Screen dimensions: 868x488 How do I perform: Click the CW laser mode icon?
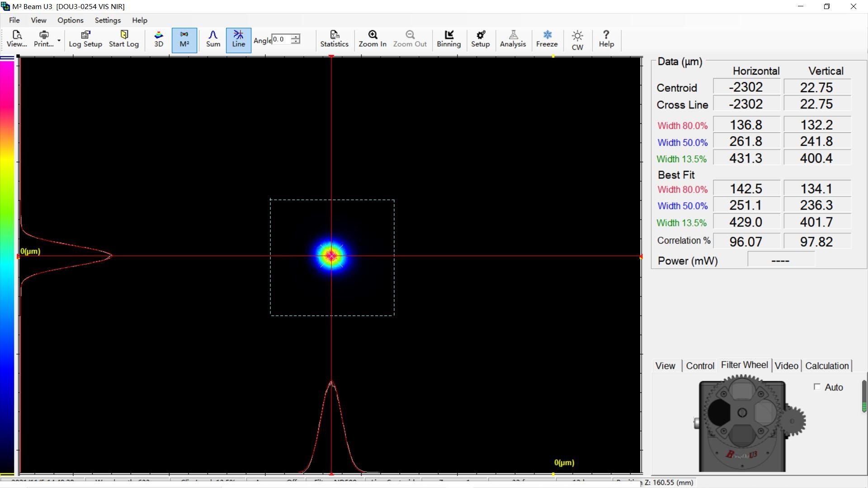point(577,40)
